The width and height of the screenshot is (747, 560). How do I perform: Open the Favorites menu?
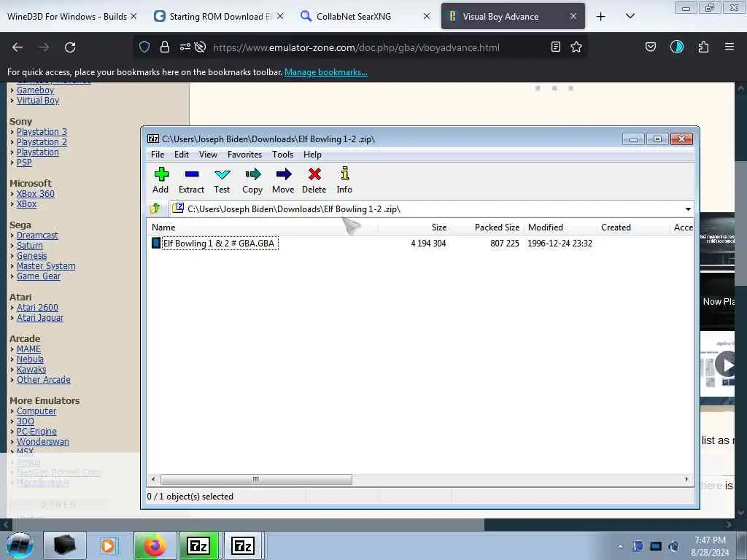click(x=245, y=155)
